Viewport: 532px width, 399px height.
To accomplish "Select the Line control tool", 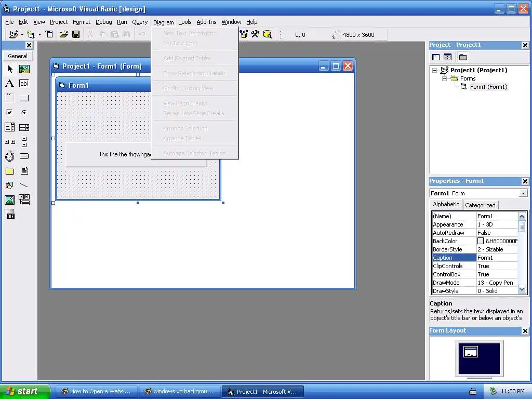I will pos(24,185).
